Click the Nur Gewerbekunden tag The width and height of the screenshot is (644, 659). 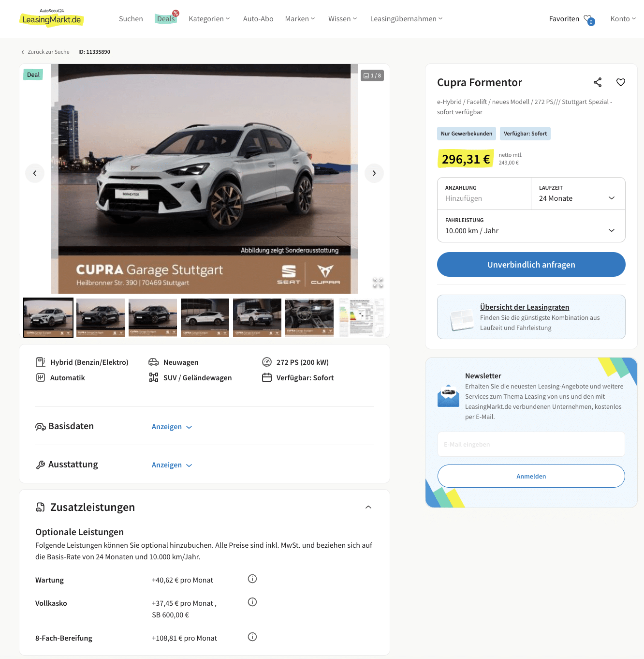pyautogui.click(x=467, y=134)
